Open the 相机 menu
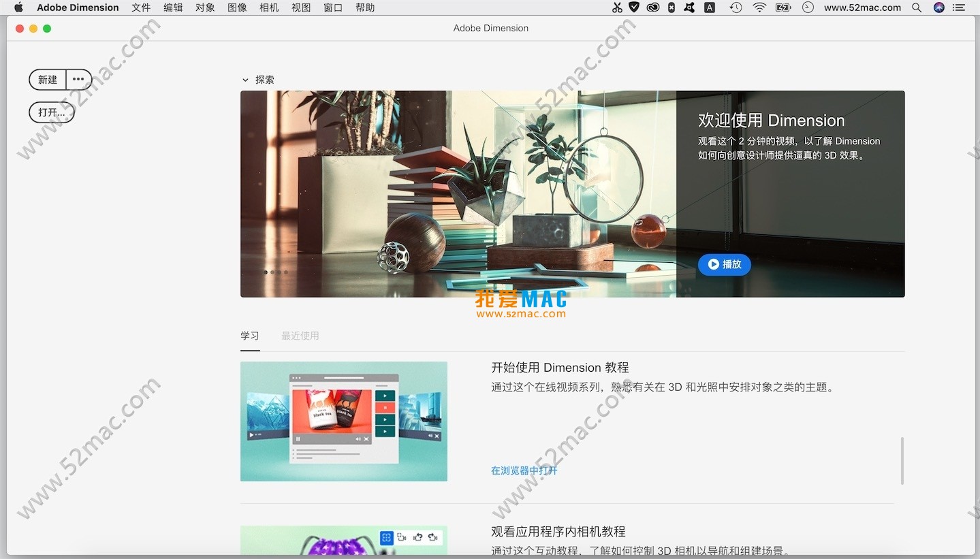 269,7
